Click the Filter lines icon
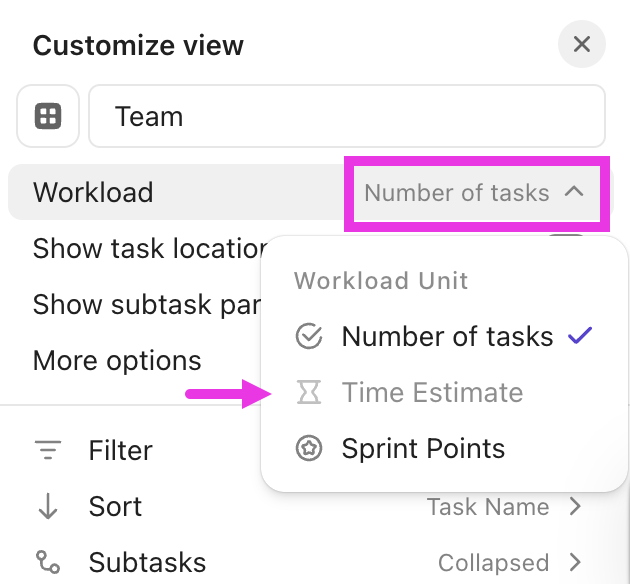Image resolution: width=630 pixels, height=584 pixels. 48,451
